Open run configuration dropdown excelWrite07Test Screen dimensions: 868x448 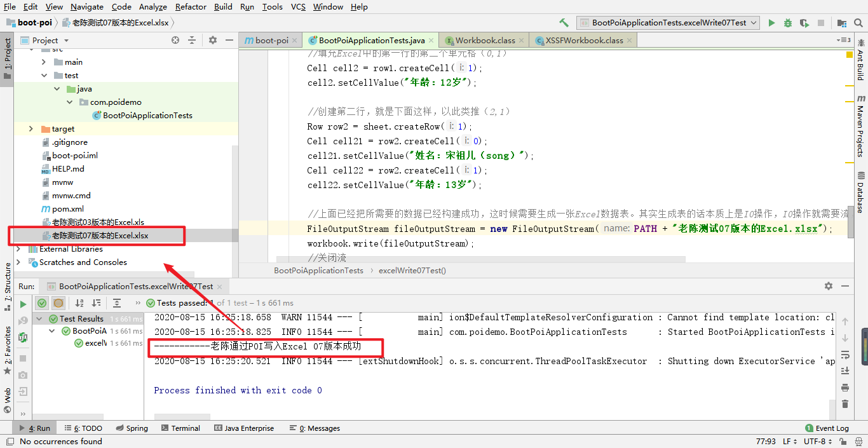[x=668, y=22]
